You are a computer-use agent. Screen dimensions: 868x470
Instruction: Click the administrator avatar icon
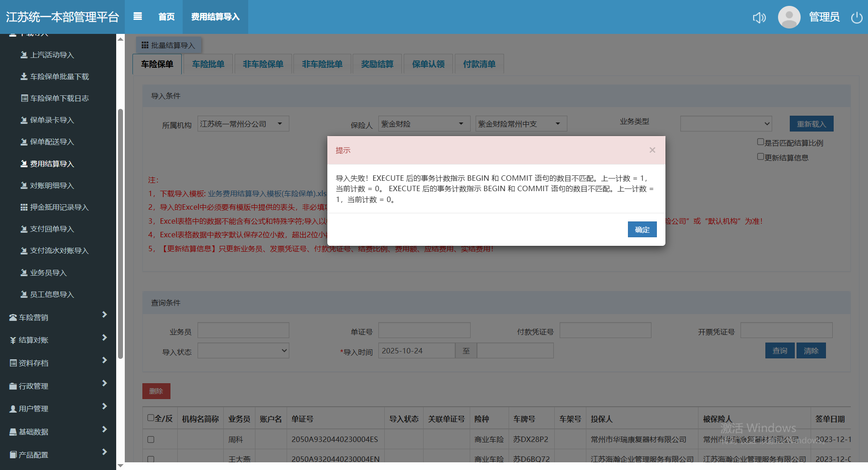click(x=789, y=17)
